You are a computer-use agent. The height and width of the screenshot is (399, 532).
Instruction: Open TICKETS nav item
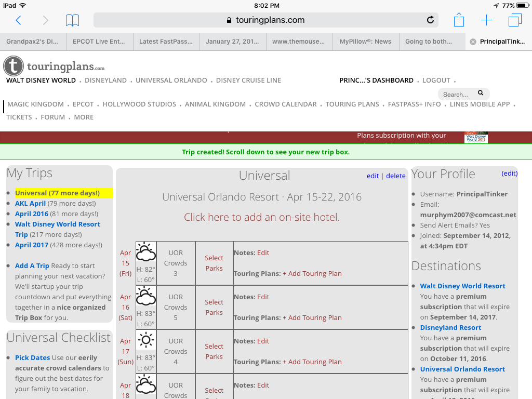(19, 117)
